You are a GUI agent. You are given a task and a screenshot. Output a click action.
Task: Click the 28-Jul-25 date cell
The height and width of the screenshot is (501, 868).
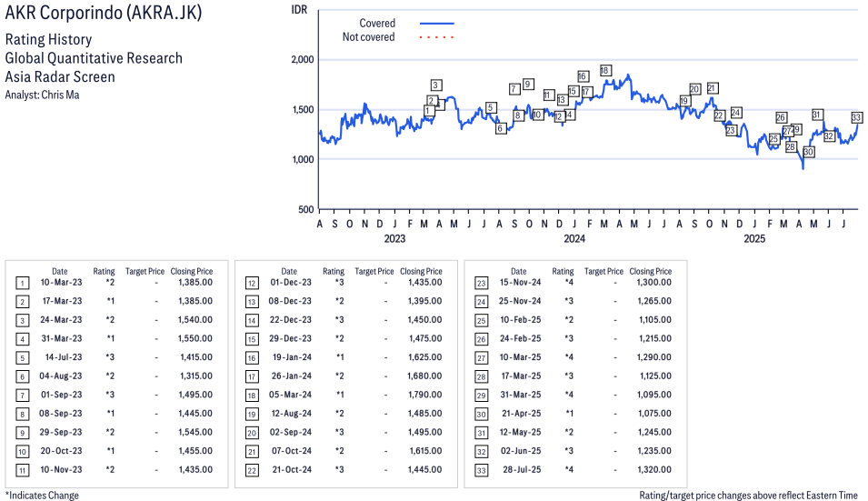[x=522, y=469]
